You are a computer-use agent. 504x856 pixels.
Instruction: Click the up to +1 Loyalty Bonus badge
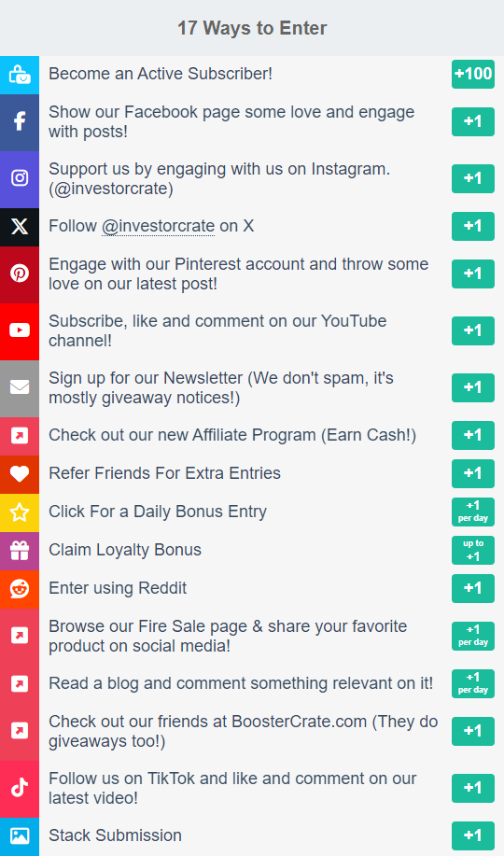tap(473, 550)
